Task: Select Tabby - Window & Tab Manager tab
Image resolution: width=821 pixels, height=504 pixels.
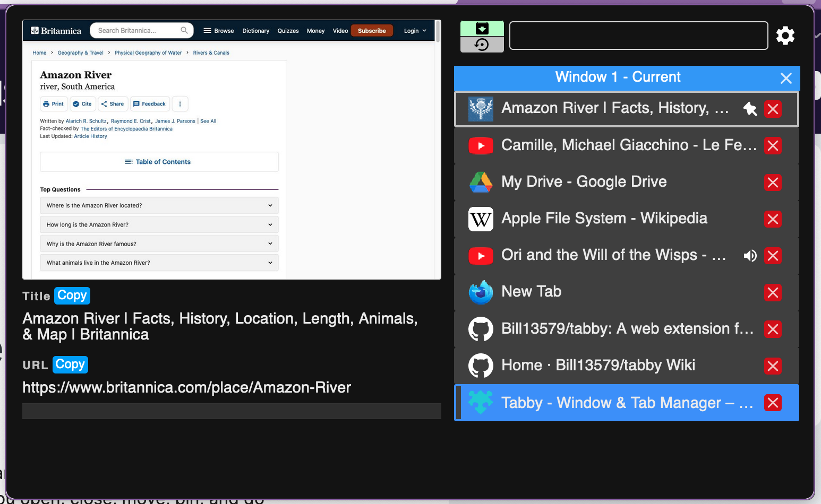Action: point(627,403)
